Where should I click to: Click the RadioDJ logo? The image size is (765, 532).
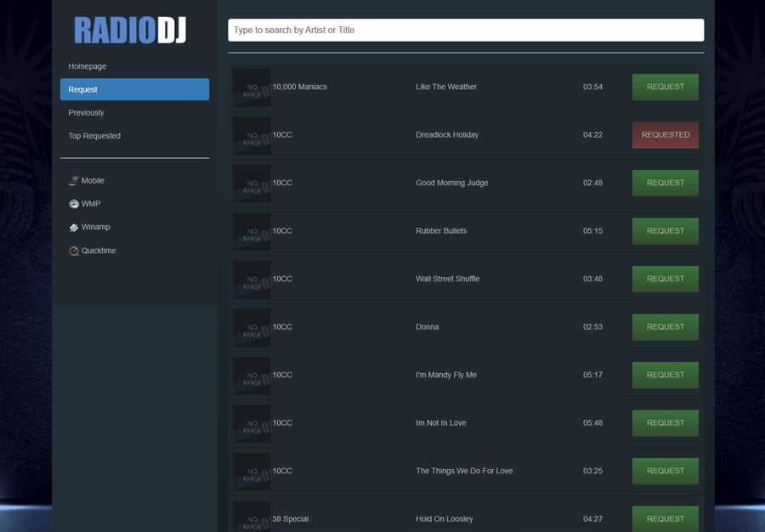point(130,30)
